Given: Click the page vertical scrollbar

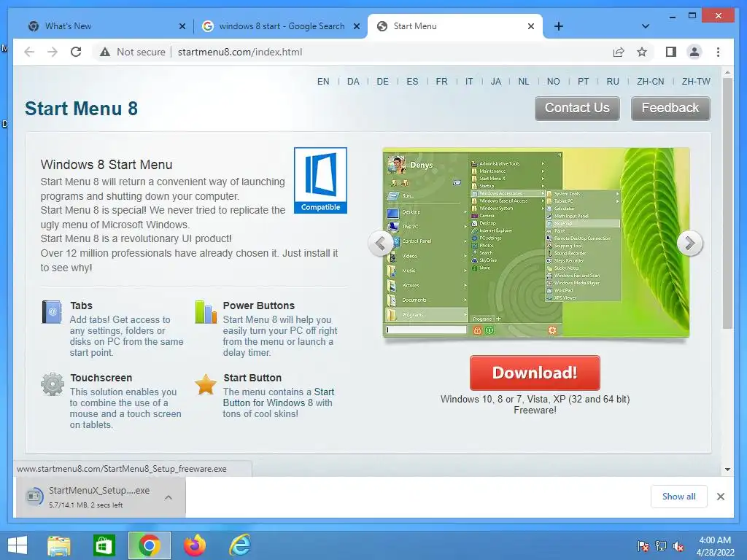Looking at the screenshot, I should [x=727, y=203].
